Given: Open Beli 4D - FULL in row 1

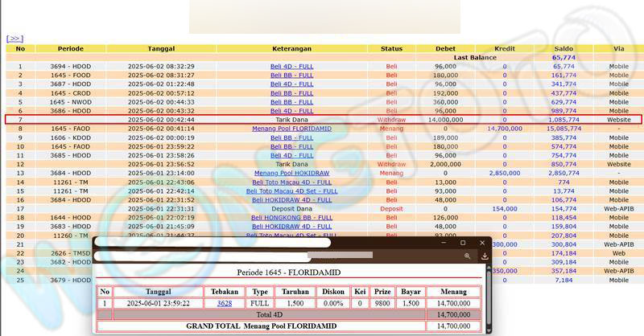Looking at the screenshot, I should pyautogui.click(x=292, y=66).
